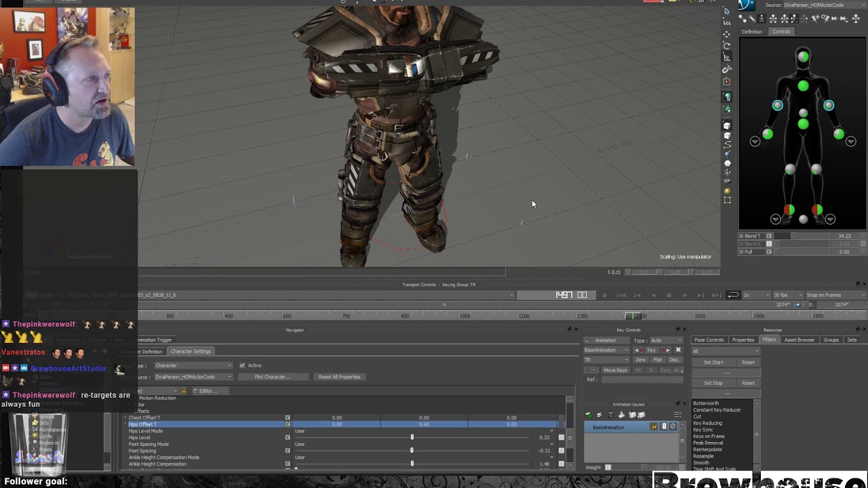Click the Plot Character button

coord(273,377)
